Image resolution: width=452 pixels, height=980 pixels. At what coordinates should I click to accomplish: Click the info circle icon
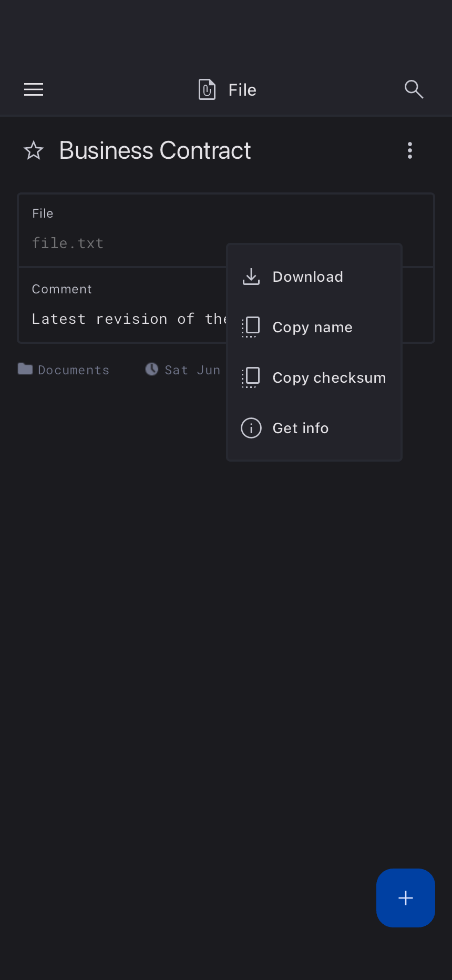[251, 428]
